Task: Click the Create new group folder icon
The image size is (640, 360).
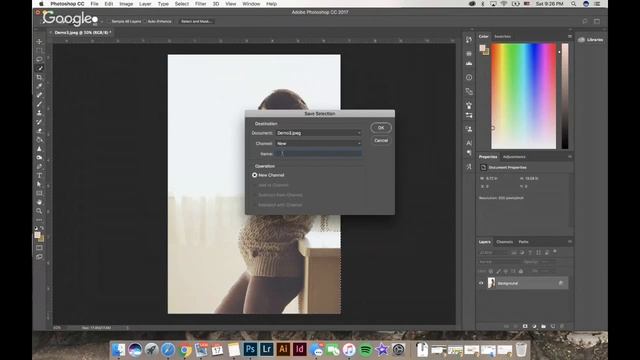Action: coord(544,327)
